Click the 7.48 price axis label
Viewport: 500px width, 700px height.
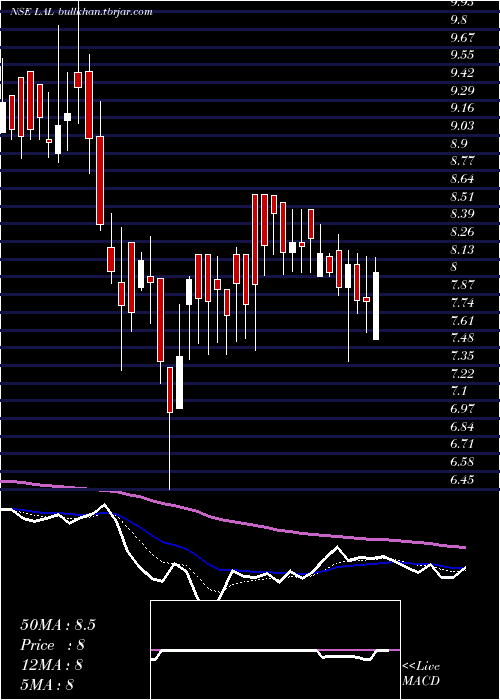(x=462, y=338)
